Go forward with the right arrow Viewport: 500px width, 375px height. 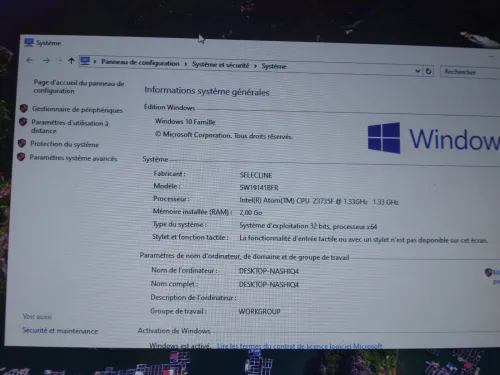click(x=46, y=61)
